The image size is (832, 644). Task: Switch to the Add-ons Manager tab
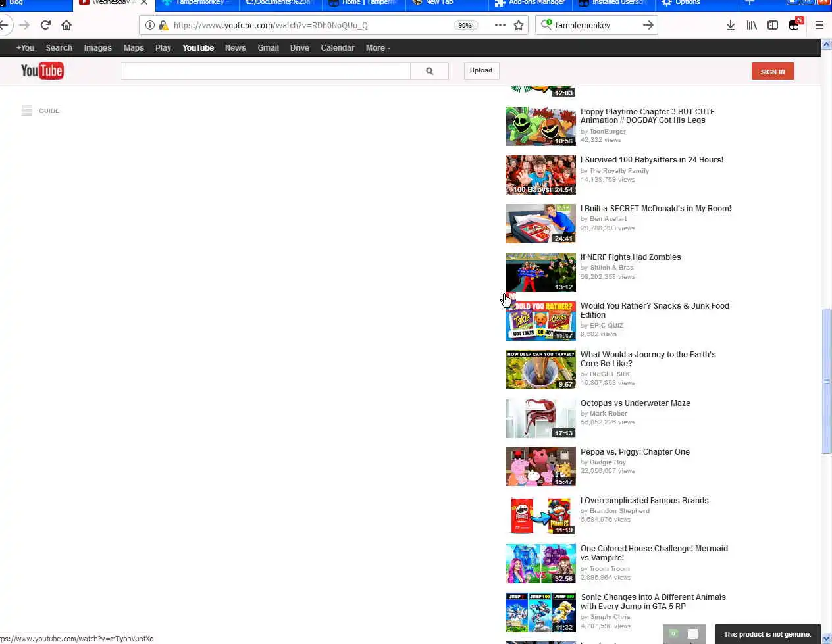[531, 3]
